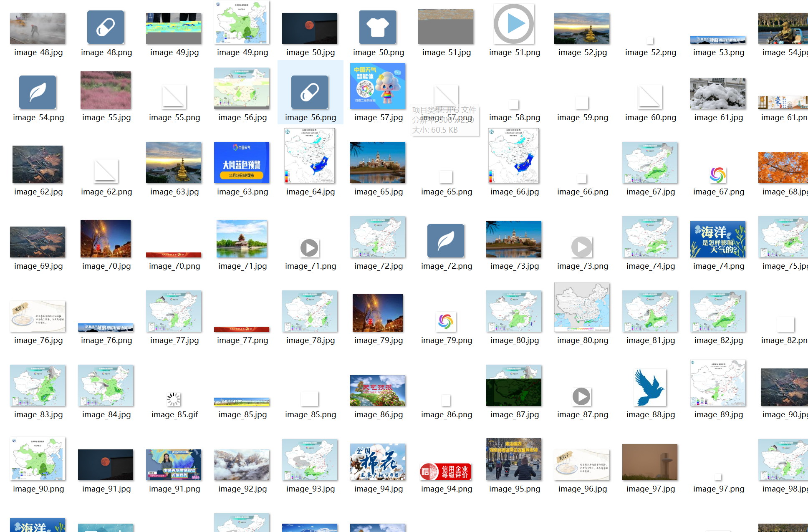The height and width of the screenshot is (532, 808).
Task: Open pink grass photo image_55.jpg
Action: click(x=106, y=90)
